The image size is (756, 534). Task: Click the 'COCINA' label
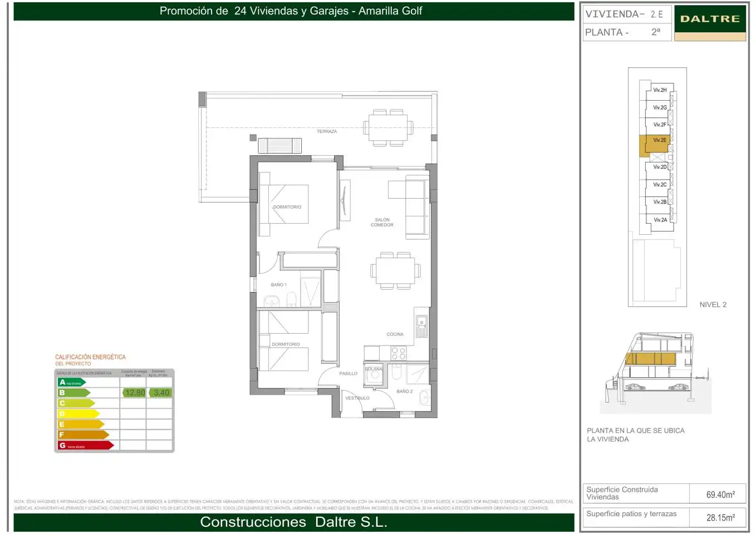click(x=395, y=334)
